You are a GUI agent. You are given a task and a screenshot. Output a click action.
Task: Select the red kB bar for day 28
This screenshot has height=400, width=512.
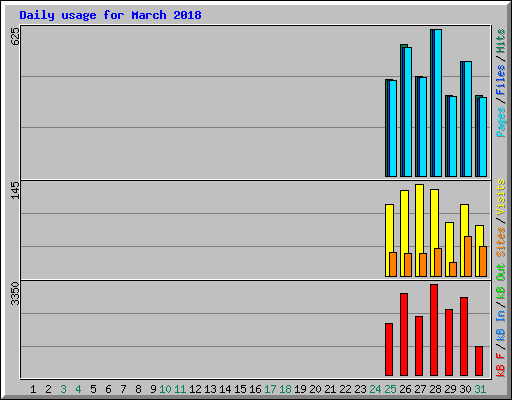tap(434, 330)
